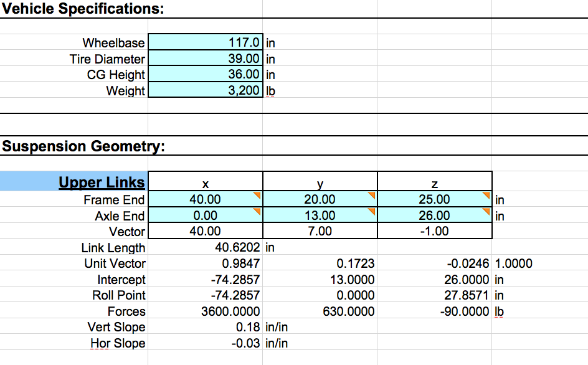This screenshot has height=365, width=588.
Task: Click the Forces row label
Action: pos(126,311)
